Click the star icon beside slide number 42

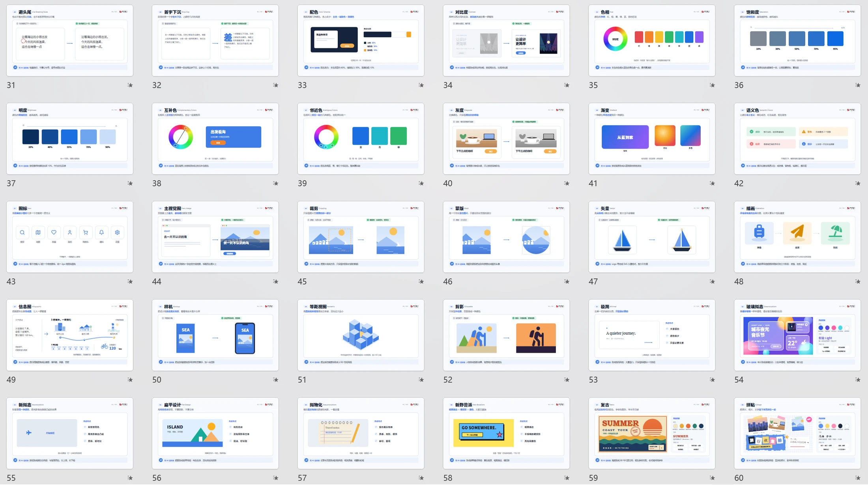click(858, 184)
